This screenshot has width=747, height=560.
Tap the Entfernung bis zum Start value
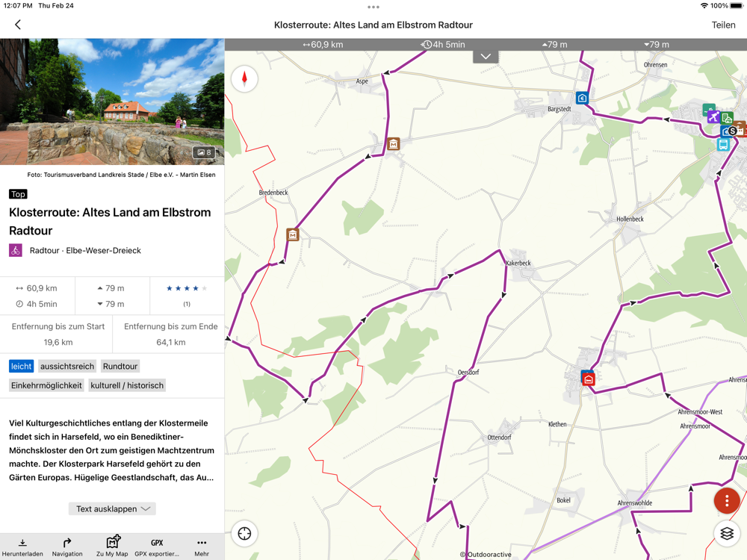coord(58,342)
